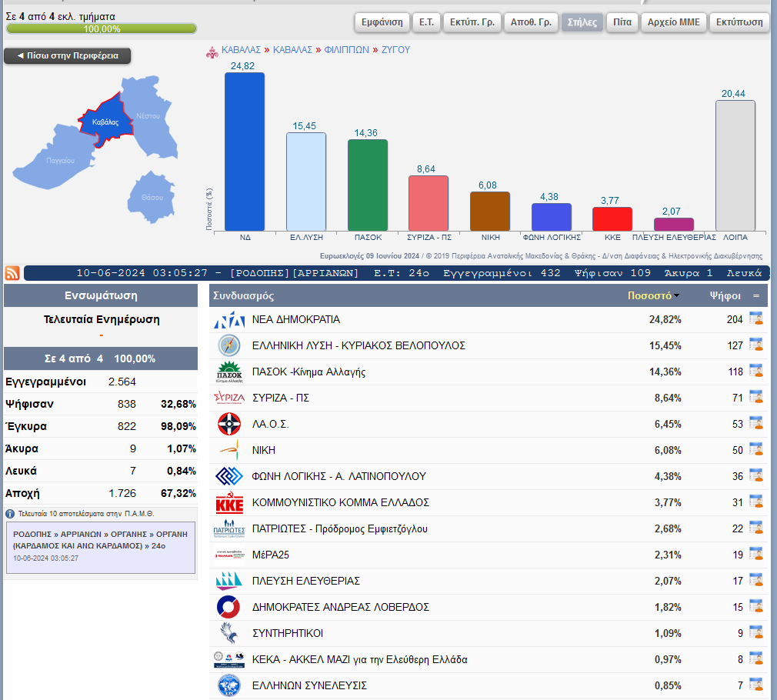Click the ΚΚΕ party logo
Screen dimensions: 777x700
tap(229, 503)
